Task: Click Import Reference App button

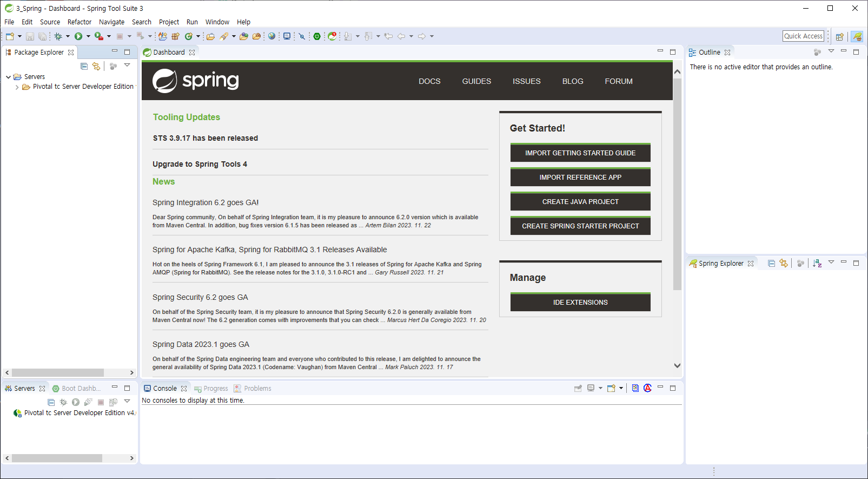Action: coord(580,177)
